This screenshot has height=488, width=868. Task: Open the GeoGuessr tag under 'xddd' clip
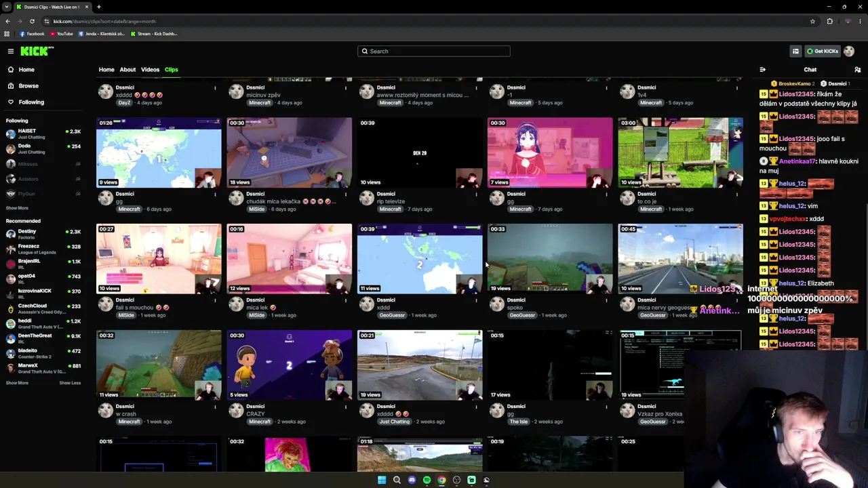tap(392, 315)
